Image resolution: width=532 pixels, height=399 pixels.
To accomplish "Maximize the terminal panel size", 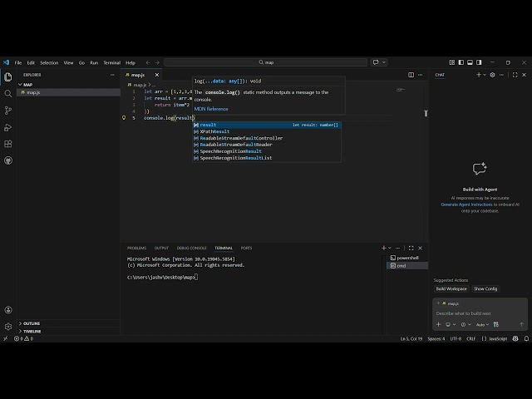I will [411, 248].
